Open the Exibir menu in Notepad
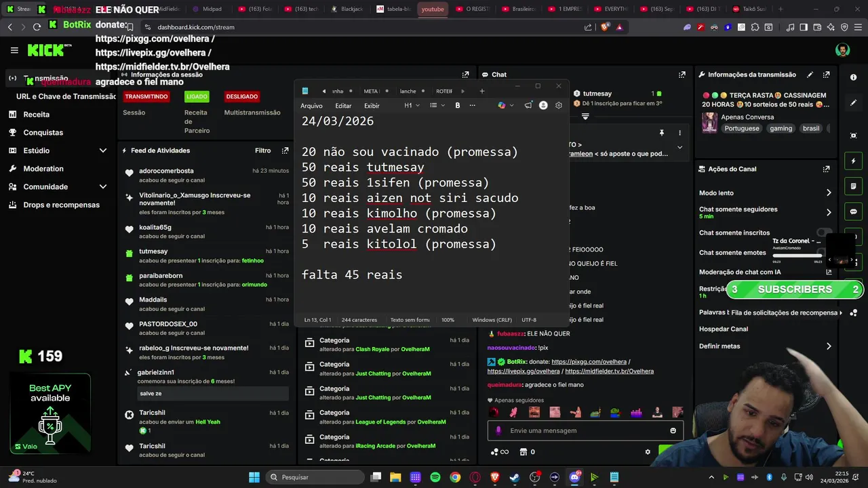Image resolution: width=868 pixels, height=488 pixels. (x=372, y=106)
